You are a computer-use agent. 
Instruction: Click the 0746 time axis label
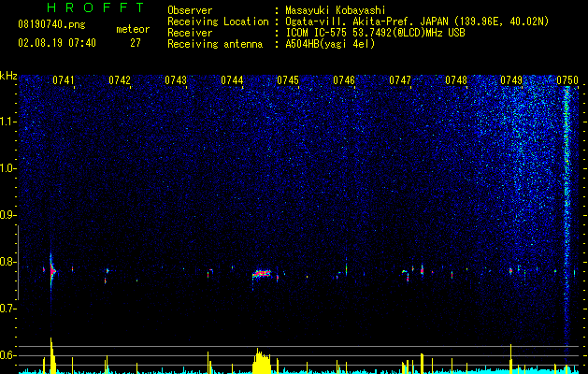point(344,80)
